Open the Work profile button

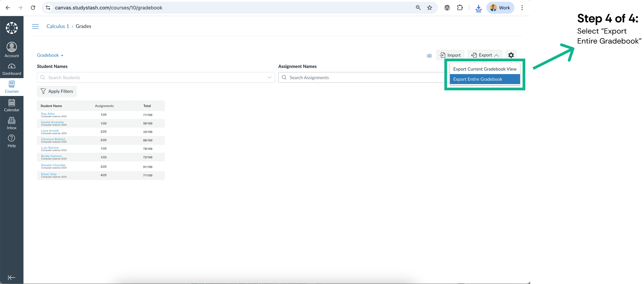pyautogui.click(x=500, y=8)
